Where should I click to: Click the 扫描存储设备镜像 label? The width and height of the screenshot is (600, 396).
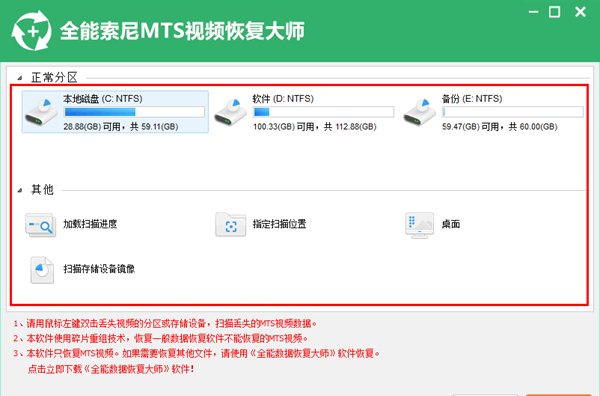point(99,269)
